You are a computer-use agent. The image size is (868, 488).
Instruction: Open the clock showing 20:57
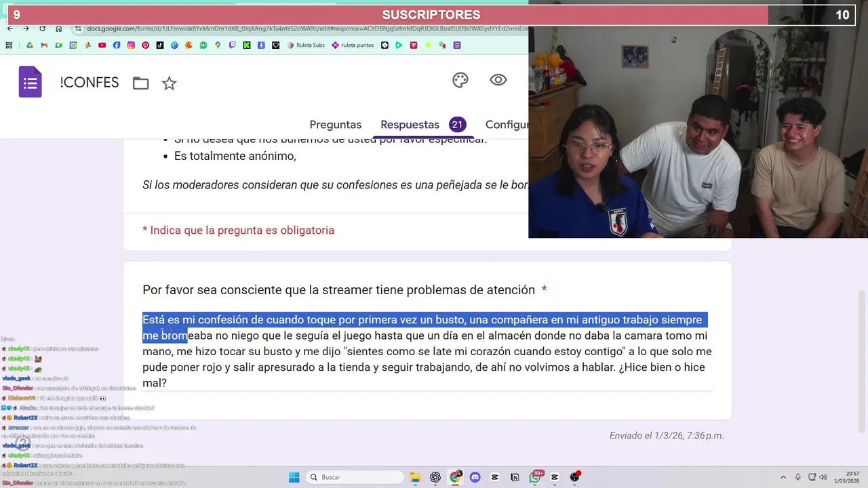847,477
